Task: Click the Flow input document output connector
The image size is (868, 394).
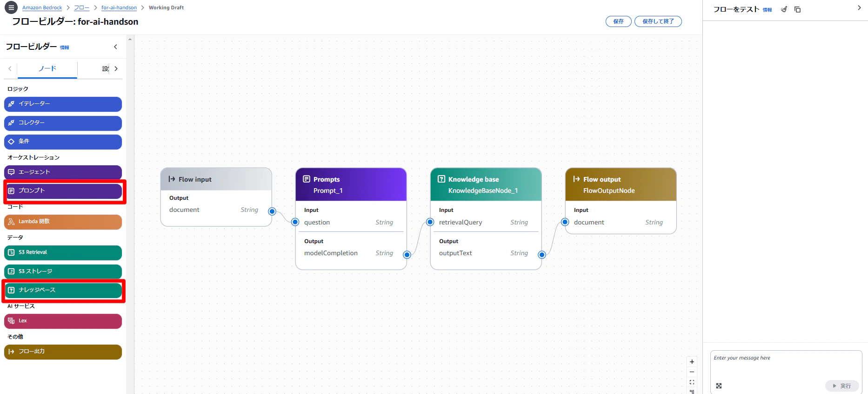Action: [272, 211]
